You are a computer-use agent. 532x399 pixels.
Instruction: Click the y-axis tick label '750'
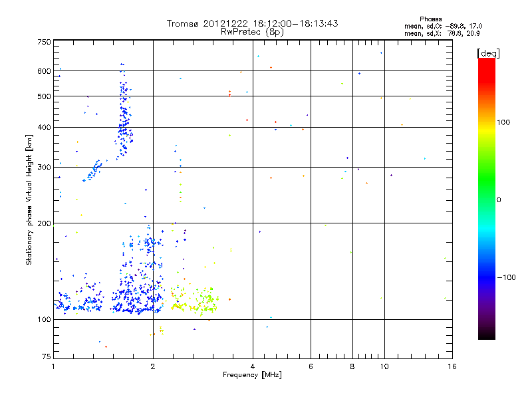44,42
